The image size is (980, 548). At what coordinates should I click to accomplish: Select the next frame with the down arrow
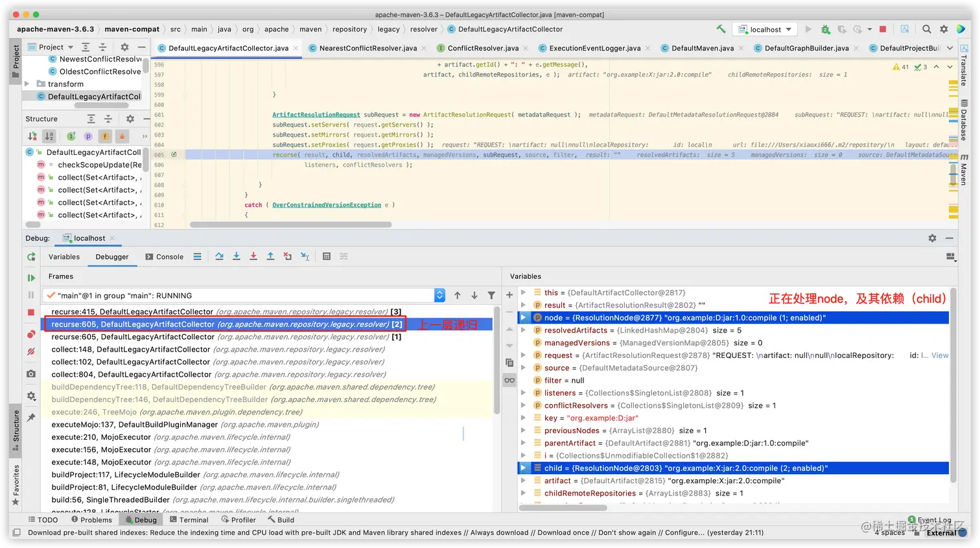point(474,295)
